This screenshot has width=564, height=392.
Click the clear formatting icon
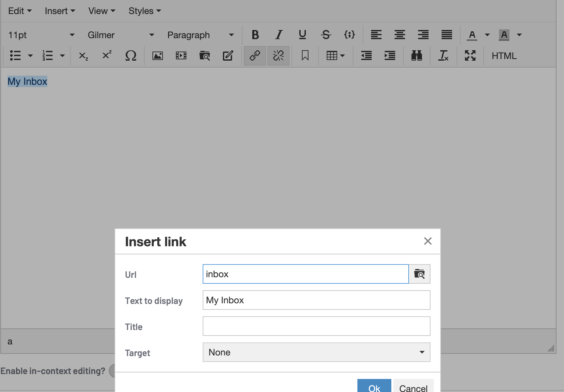(443, 56)
